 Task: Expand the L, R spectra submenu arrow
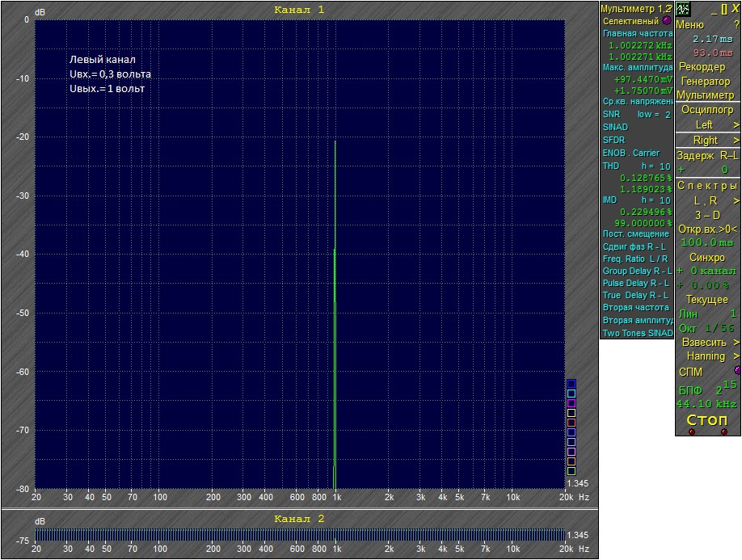(x=736, y=201)
